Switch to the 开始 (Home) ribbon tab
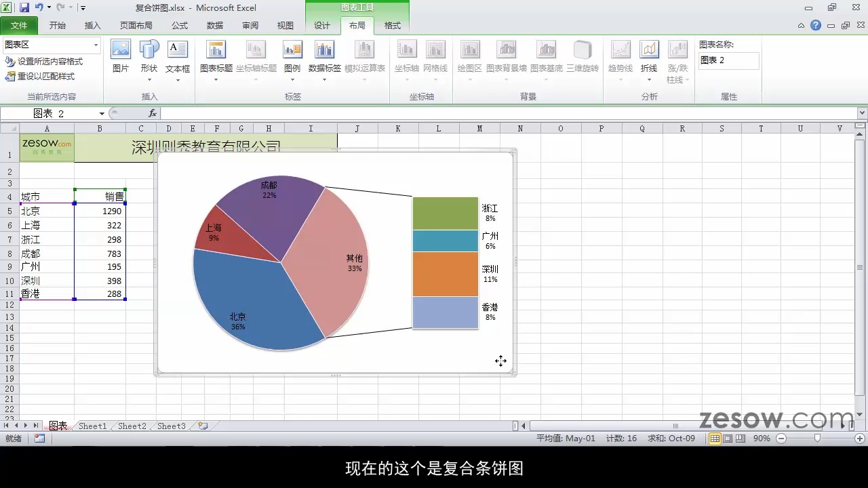The image size is (868, 488). tap(58, 26)
